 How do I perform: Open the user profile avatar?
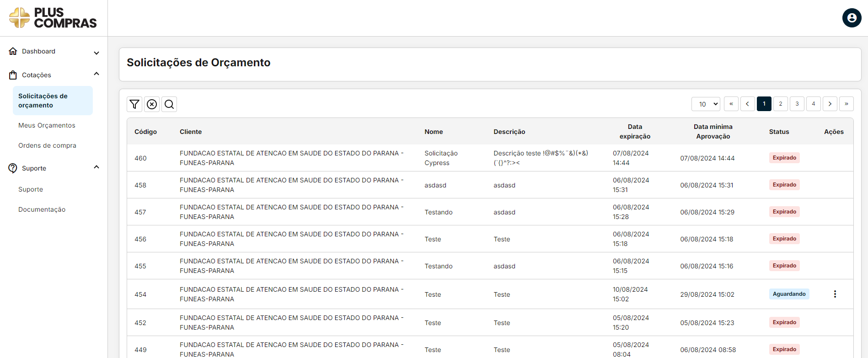point(852,18)
